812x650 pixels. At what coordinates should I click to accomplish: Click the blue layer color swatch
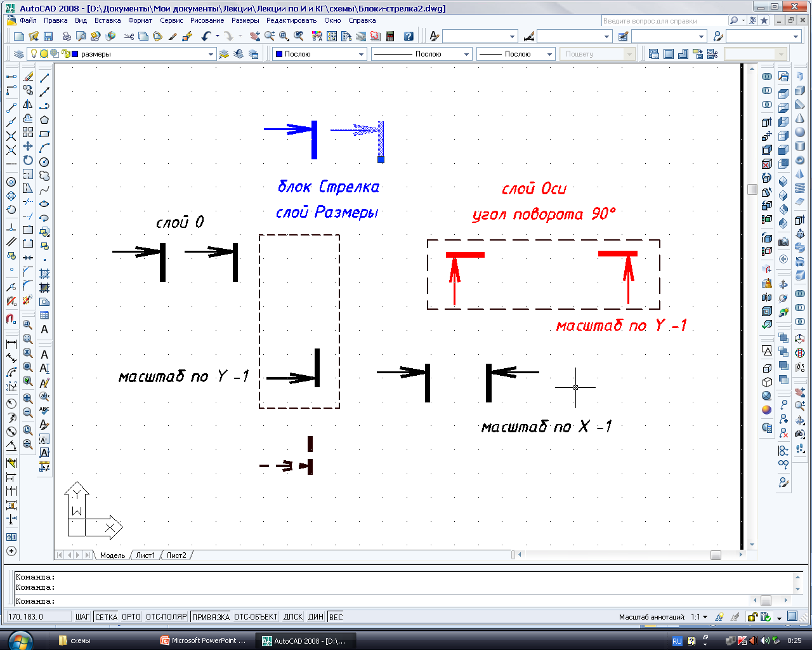(x=75, y=54)
